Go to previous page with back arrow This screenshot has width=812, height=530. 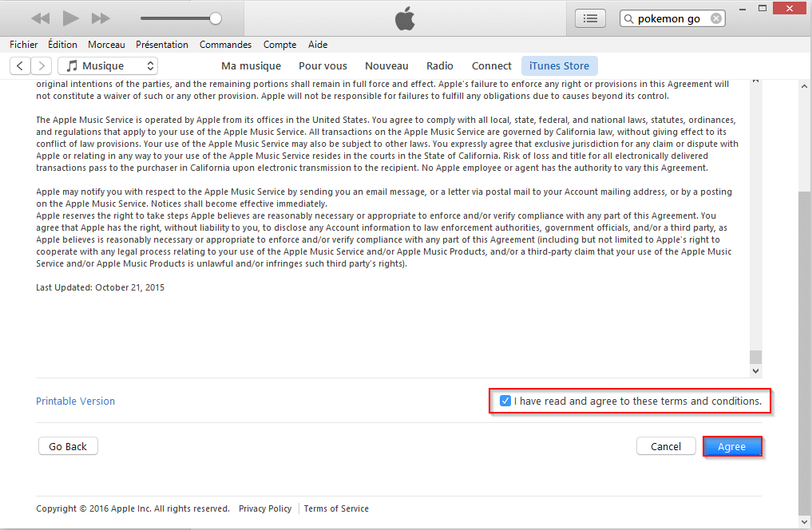[x=20, y=65]
